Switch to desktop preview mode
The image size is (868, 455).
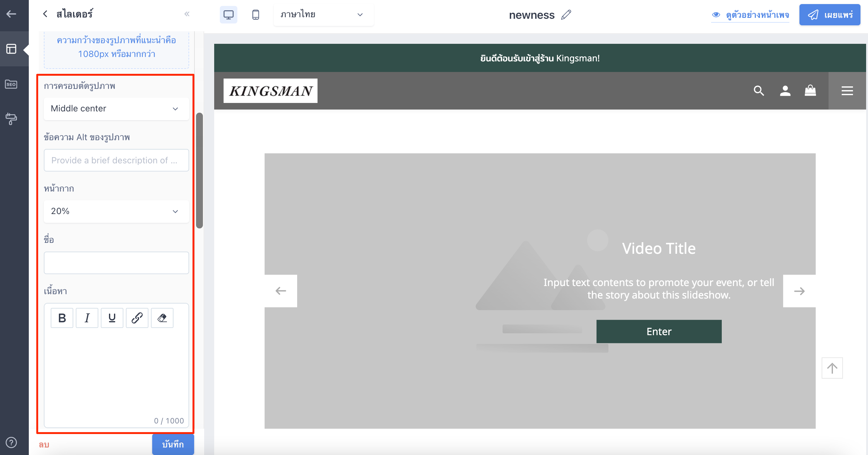point(229,14)
